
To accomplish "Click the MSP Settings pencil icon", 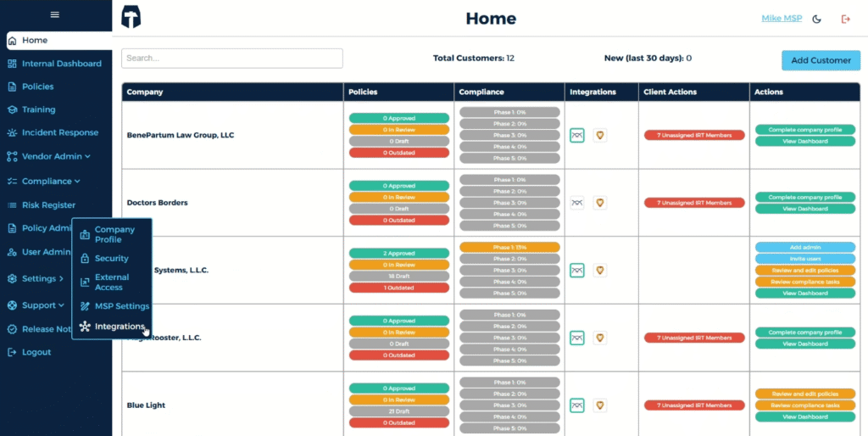I will tap(85, 306).
